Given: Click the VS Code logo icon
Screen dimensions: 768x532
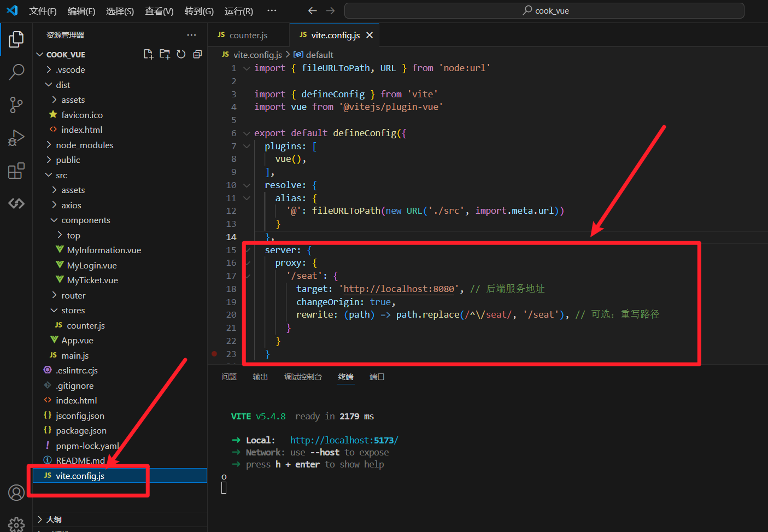Looking at the screenshot, I should tap(12, 10).
